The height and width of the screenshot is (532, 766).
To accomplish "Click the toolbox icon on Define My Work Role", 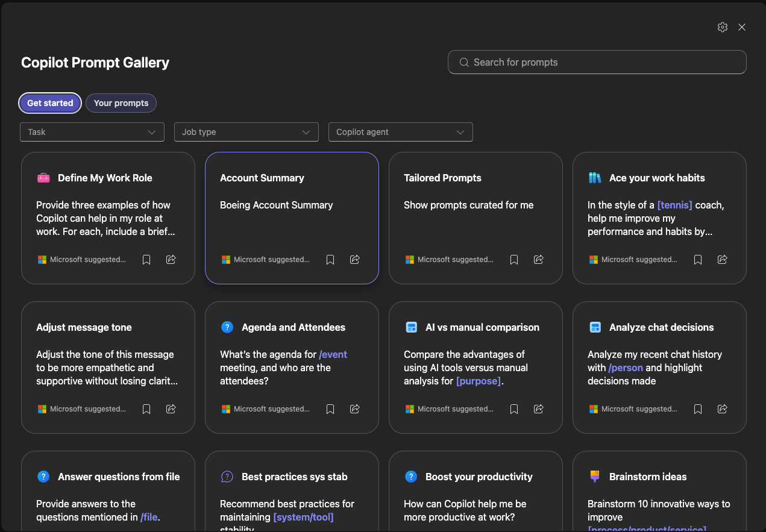I will coord(43,178).
